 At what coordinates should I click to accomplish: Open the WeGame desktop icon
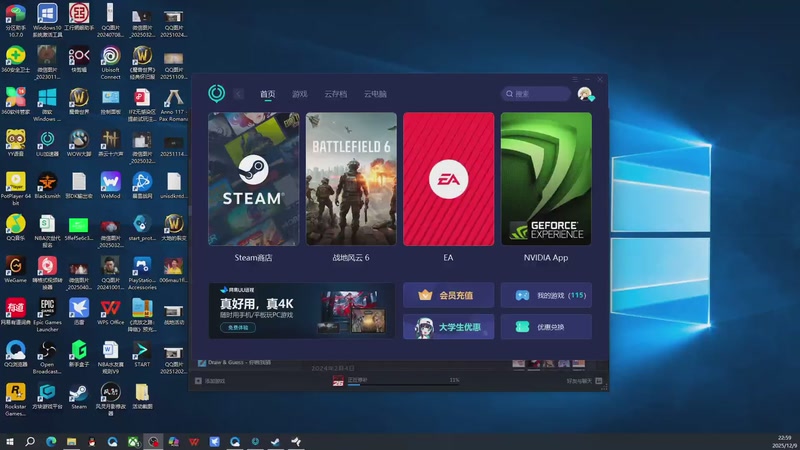(15, 269)
